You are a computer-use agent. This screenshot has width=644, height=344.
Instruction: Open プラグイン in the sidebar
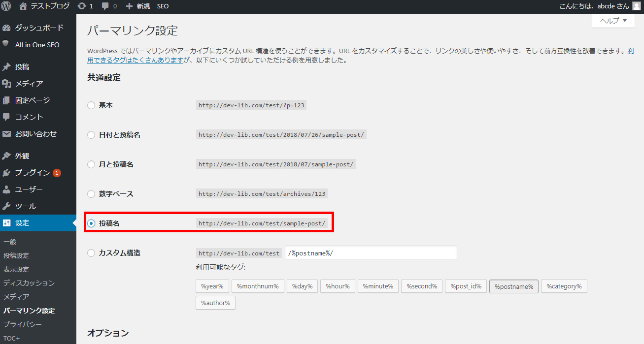point(32,173)
